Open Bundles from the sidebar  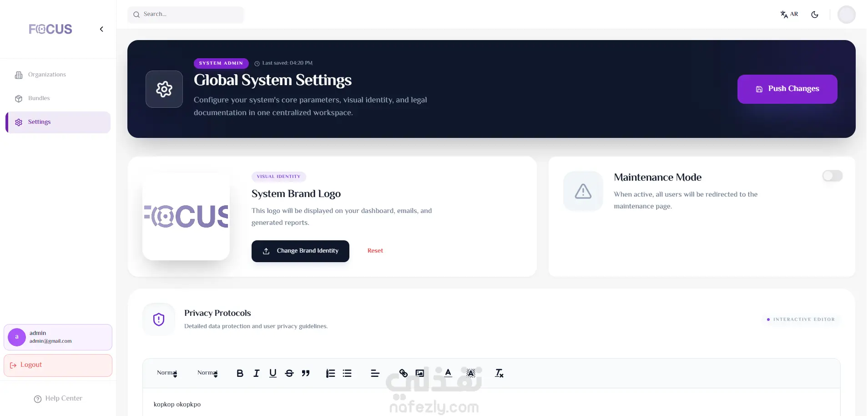58,98
